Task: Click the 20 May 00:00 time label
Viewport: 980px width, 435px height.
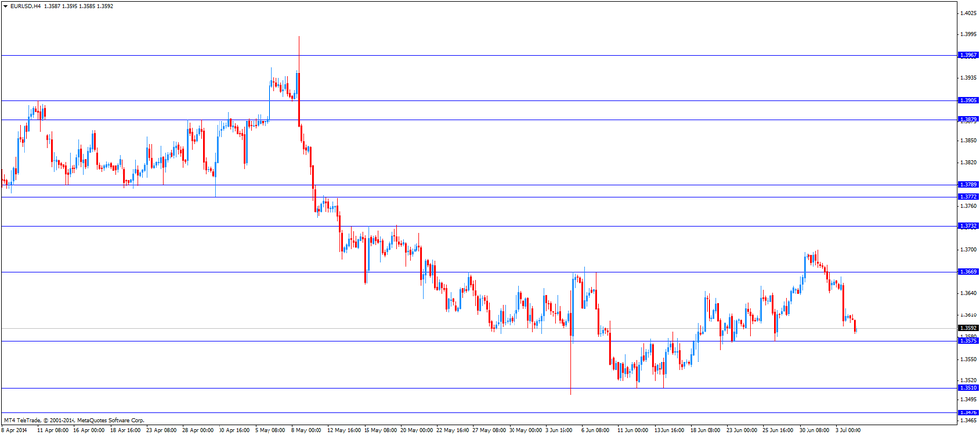Action: point(416,431)
